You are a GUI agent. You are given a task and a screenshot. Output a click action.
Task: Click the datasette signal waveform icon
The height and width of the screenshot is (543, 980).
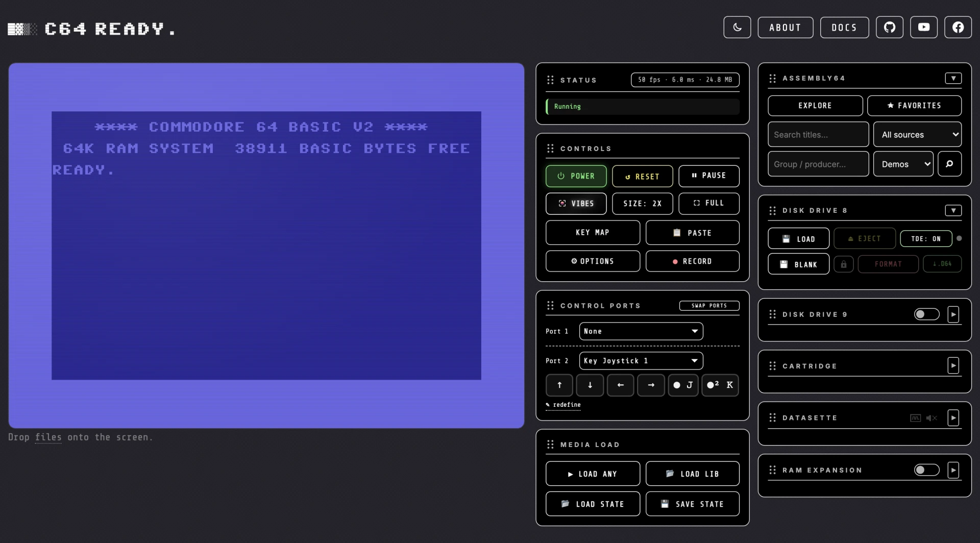[915, 418]
